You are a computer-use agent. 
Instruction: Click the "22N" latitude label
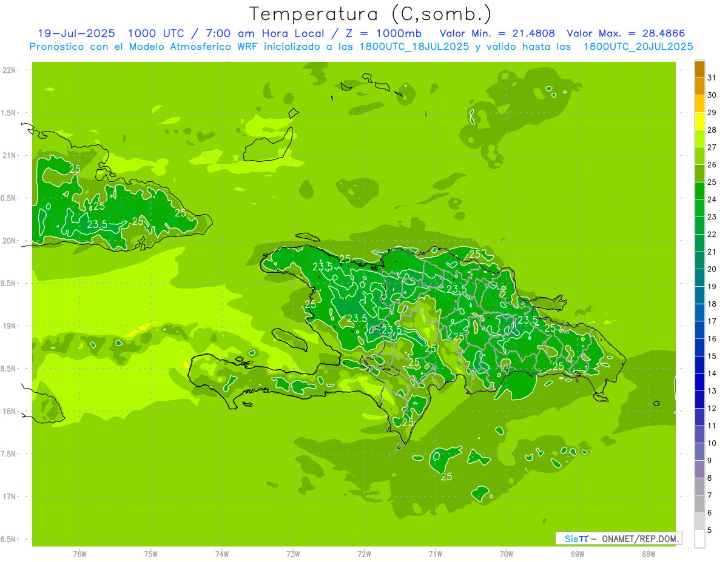pos(10,70)
